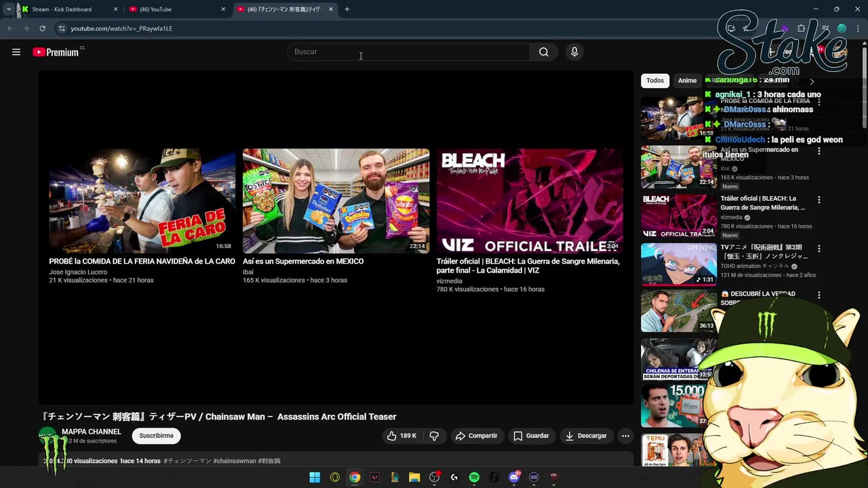This screenshot has height=488, width=868.
Task: Open options menu for sidebar Supermercado video
Action: tap(819, 151)
